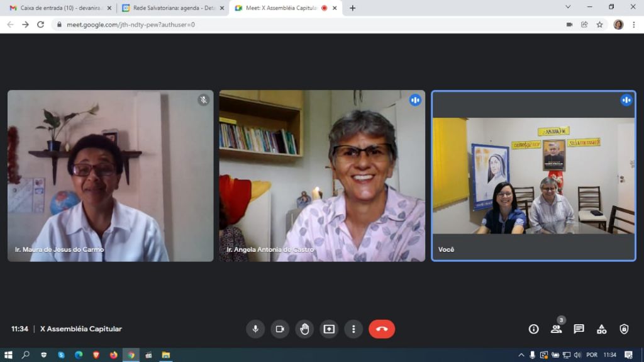Mute the microphone in Meet toolbar
The image size is (644, 362).
point(255,329)
